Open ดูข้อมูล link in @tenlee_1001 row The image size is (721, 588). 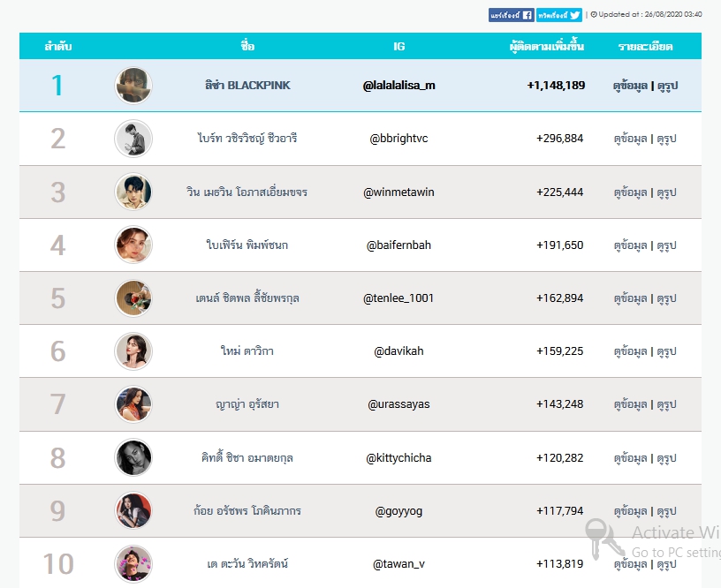(x=630, y=298)
